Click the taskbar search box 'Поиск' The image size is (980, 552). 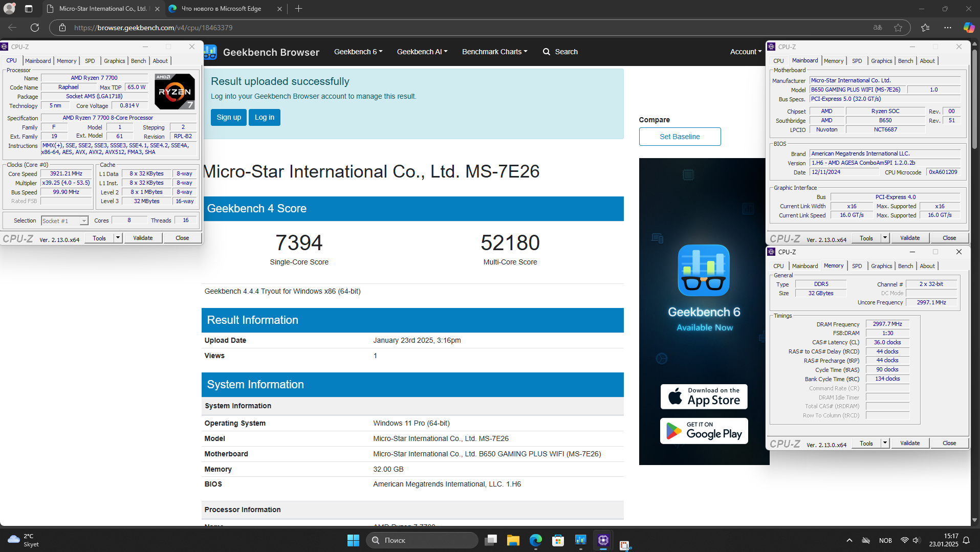coord(422,540)
